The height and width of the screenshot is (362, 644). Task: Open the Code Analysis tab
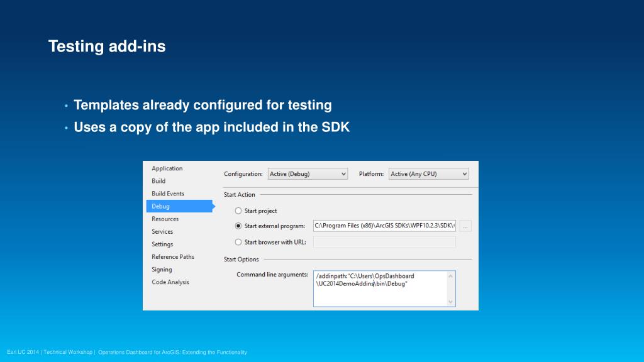click(x=170, y=282)
